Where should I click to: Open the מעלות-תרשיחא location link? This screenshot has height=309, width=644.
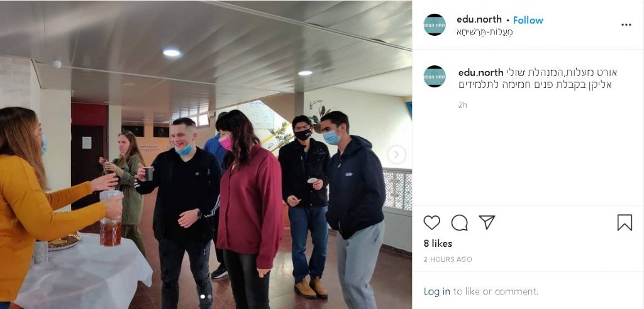point(485,32)
